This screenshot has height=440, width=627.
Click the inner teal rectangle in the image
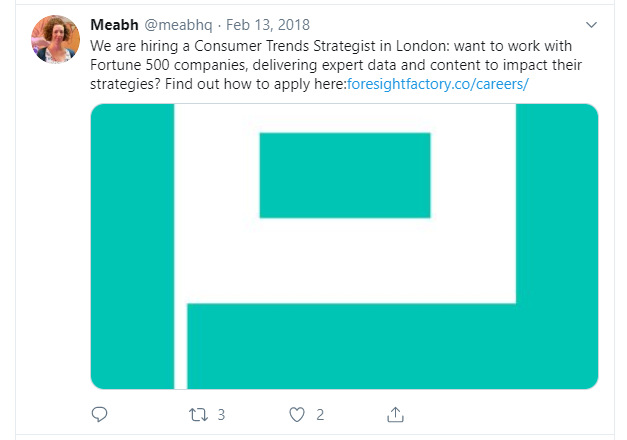click(x=344, y=175)
